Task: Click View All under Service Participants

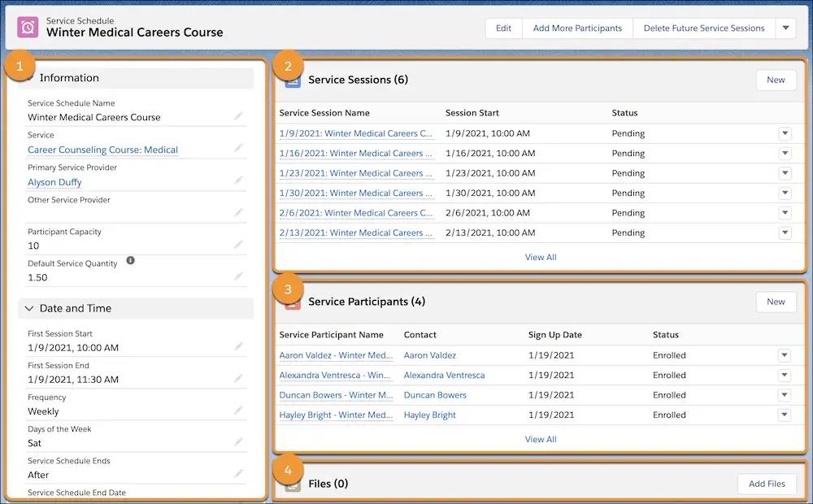Action: (540, 439)
